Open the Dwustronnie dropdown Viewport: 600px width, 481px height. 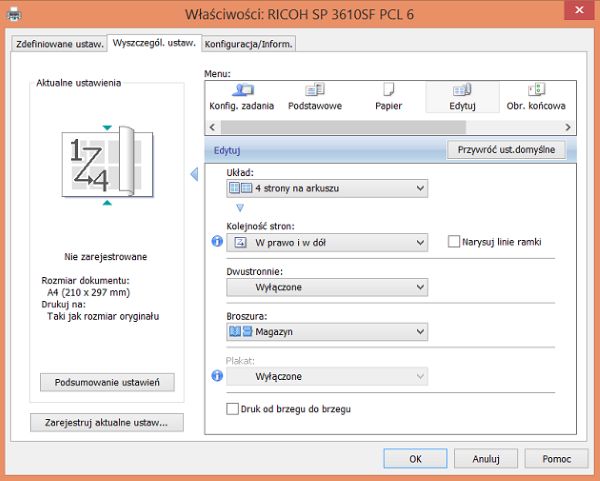pyautogui.click(x=327, y=287)
